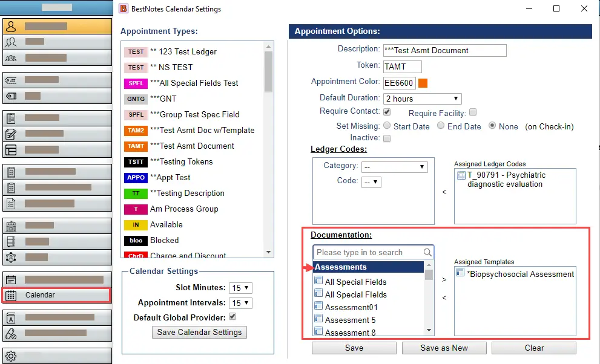Screen dimensions: 600x364
Task: Check the Inactive checkbox
Action: tap(386, 138)
